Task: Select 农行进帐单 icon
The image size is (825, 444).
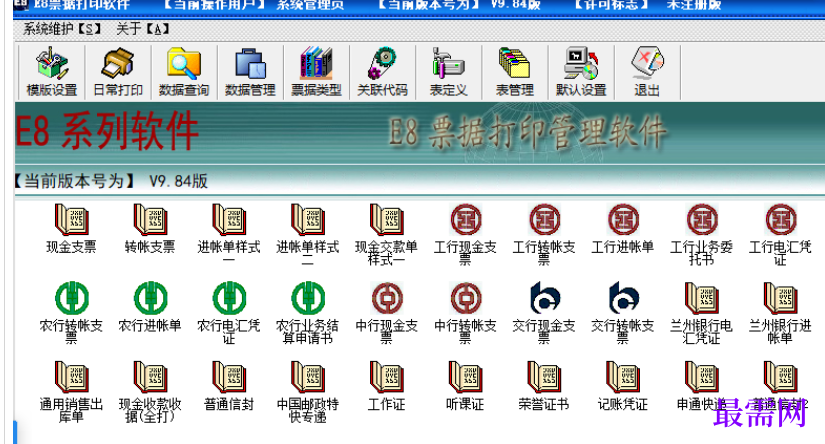Action: [x=150, y=298]
